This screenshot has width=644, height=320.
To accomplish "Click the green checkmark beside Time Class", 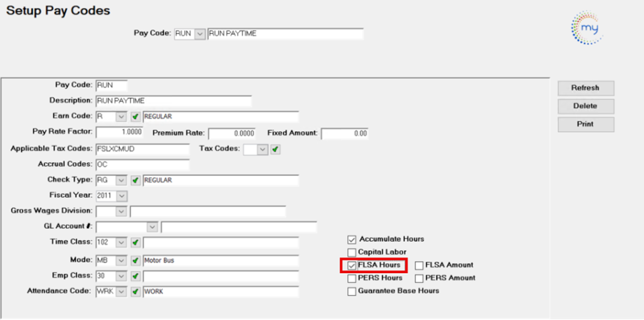I will pyautogui.click(x=135, y=244).
